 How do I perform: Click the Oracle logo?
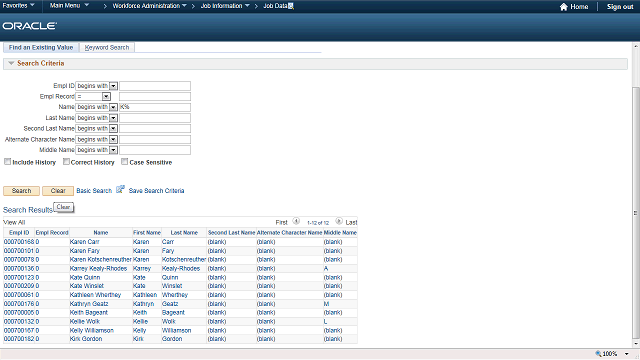click(29, 26)
